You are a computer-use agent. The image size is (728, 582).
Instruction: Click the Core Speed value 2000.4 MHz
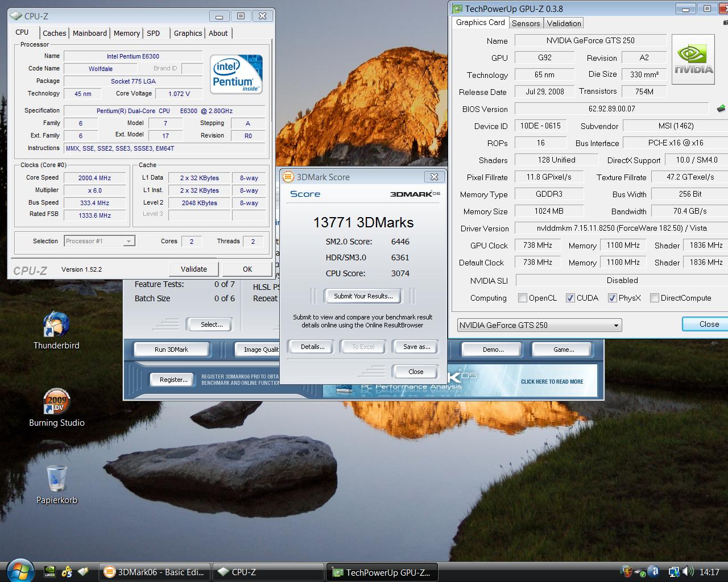[95, 178]
